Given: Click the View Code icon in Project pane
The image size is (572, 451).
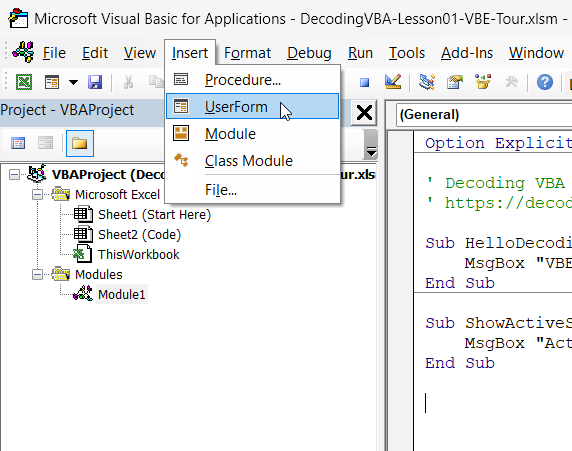Looking at the screenshot, I should point(18,143).
